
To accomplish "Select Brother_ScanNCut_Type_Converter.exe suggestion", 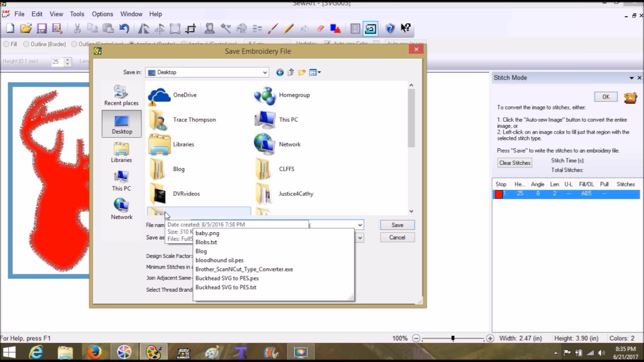I will 244,269.
